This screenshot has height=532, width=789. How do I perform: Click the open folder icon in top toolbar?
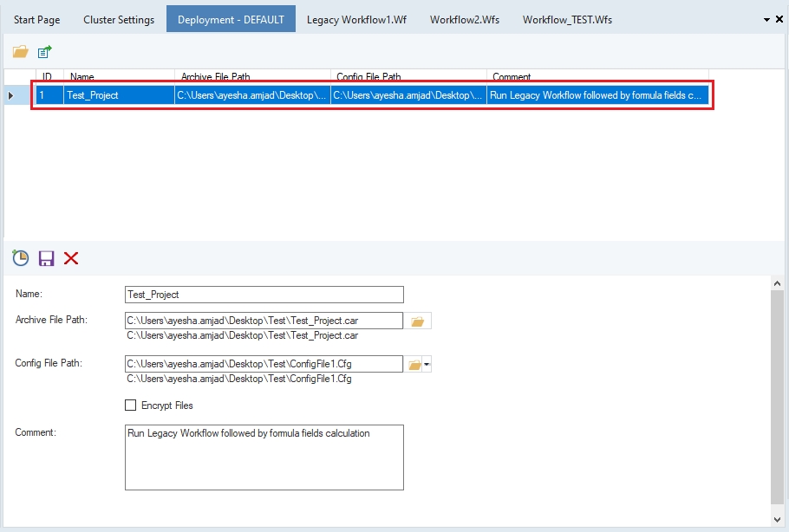pos(20,52)
